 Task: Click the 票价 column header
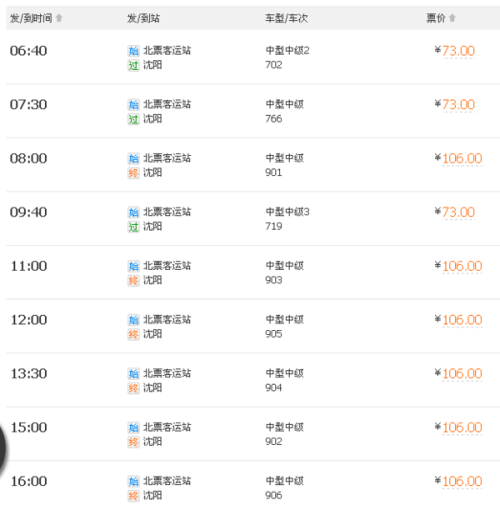coord(436,18)
